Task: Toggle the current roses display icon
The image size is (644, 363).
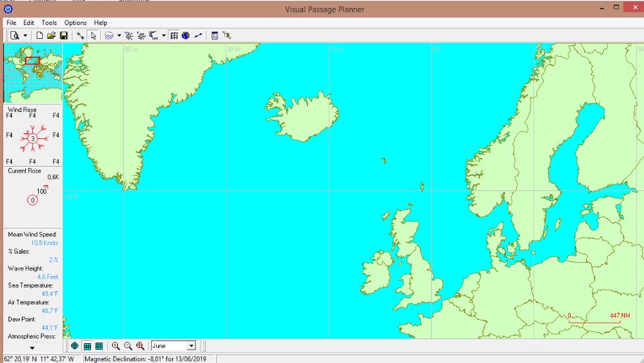Action: (x=141, y=36)
